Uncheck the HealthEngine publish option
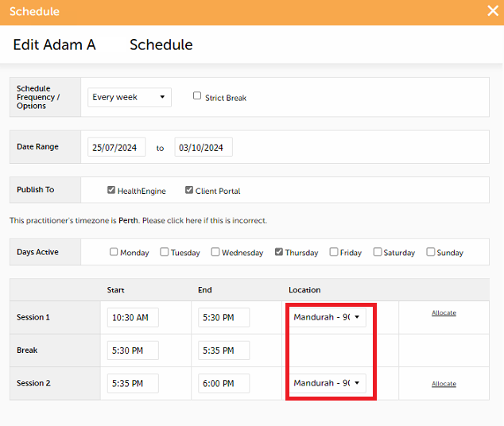The height and width of the screenshot is (426, 504). coord(110,190)
